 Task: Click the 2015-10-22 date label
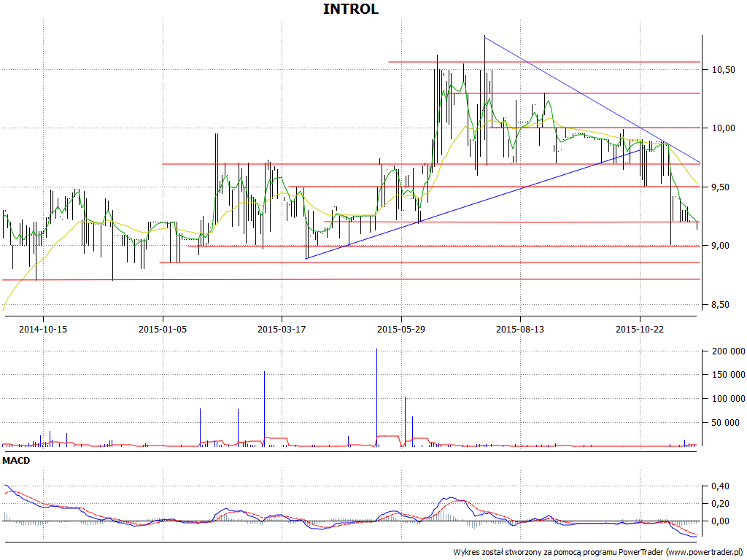[640, 329]
